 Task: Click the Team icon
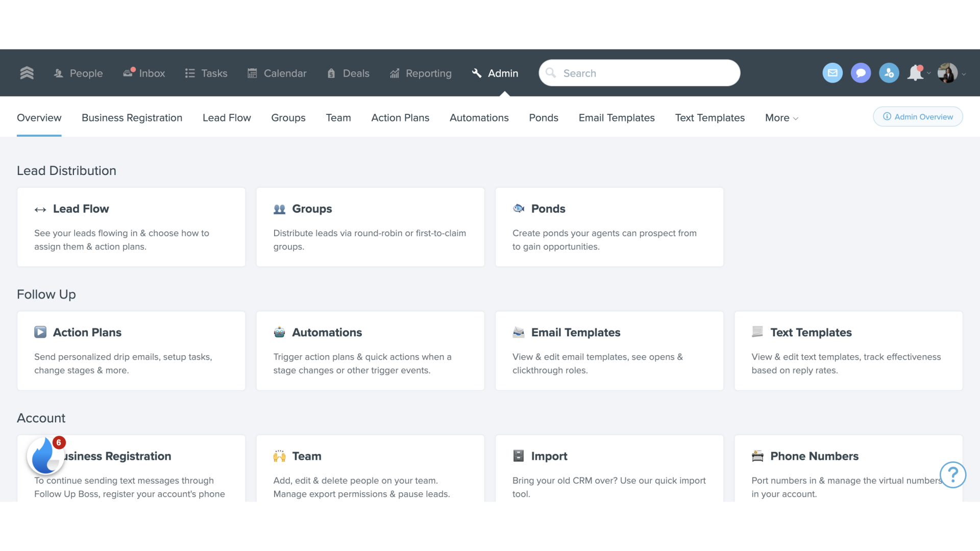click(279, 456)
